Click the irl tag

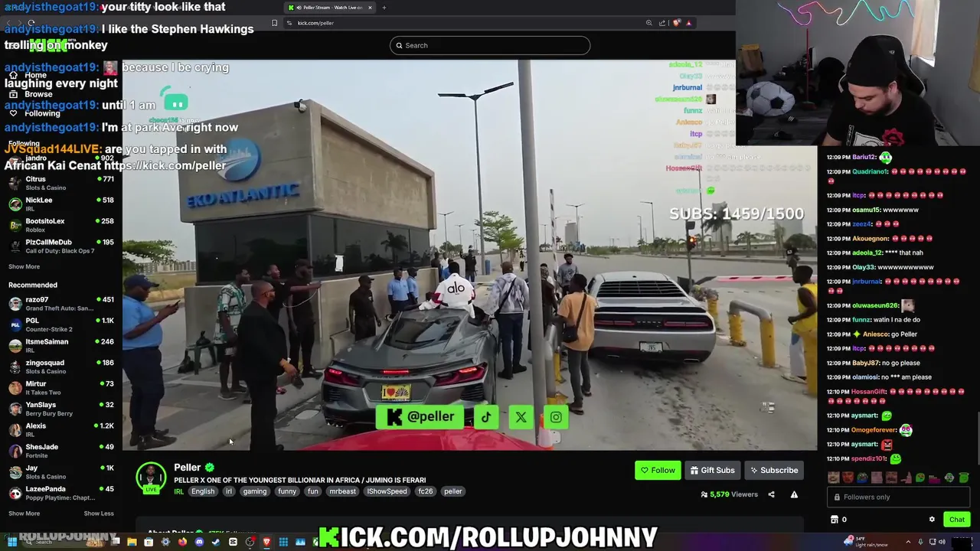click(228, 491)
